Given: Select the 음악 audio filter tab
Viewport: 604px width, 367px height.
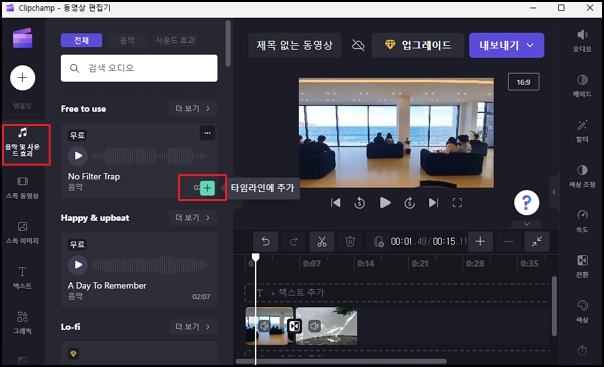Looking at the screenshot, I should (x=127, y=40).
